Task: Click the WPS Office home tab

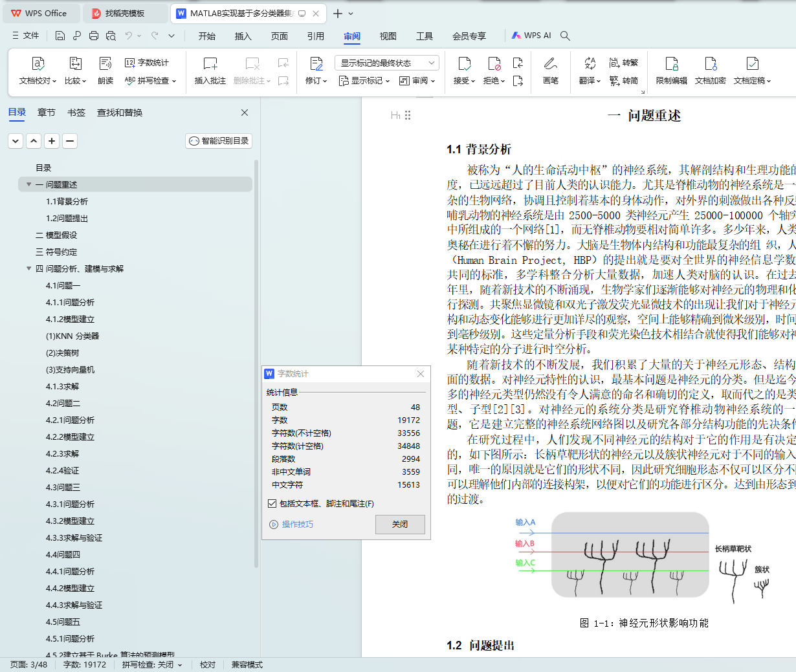Action: pyautogui.click(x=40, y=13)
